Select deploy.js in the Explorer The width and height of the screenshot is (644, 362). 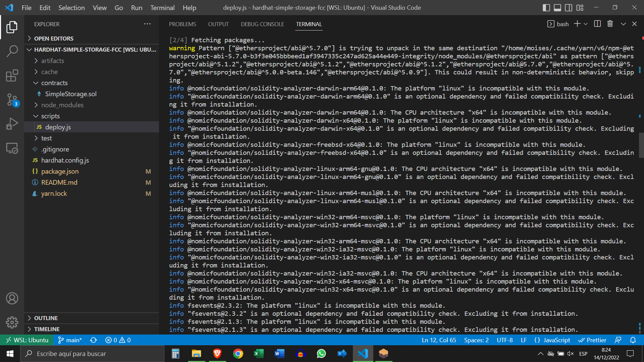coord(58,127)
